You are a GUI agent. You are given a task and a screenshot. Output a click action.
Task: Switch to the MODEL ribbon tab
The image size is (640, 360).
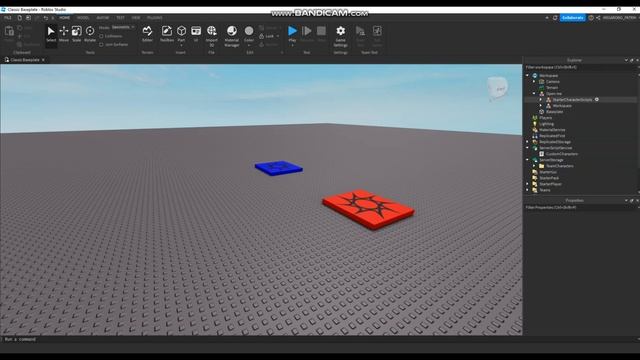point(83,18)
